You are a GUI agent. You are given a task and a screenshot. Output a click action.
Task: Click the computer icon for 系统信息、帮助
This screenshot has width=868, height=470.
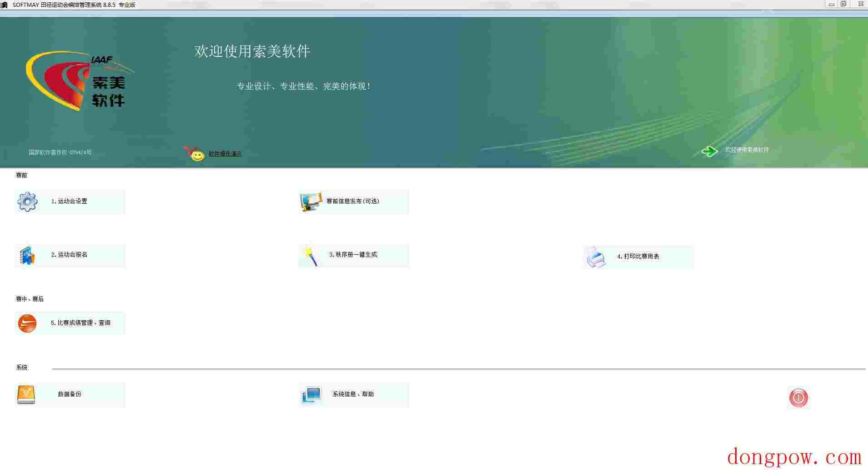tap(311, 395)
